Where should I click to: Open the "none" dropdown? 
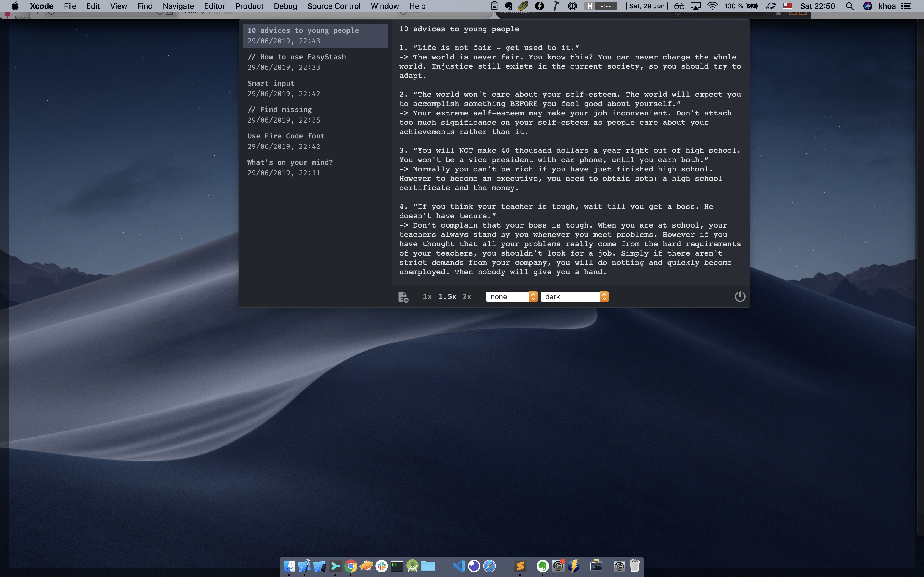tap(511, 296)
